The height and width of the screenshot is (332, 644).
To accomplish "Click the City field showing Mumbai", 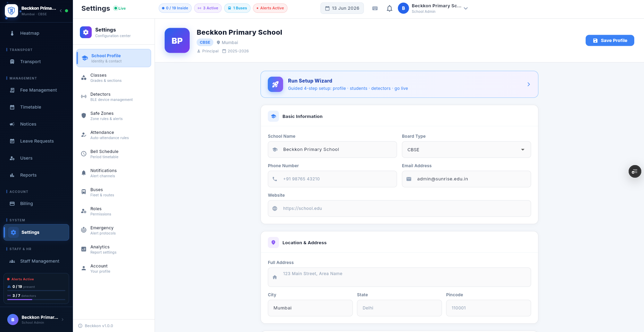I will tap(310, 308).
